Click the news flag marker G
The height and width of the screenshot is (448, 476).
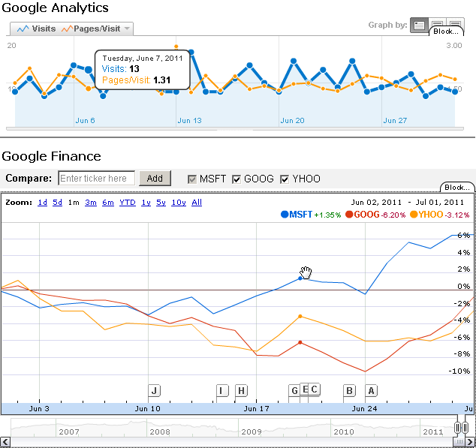pyautogui.click(x=294, y=390)
